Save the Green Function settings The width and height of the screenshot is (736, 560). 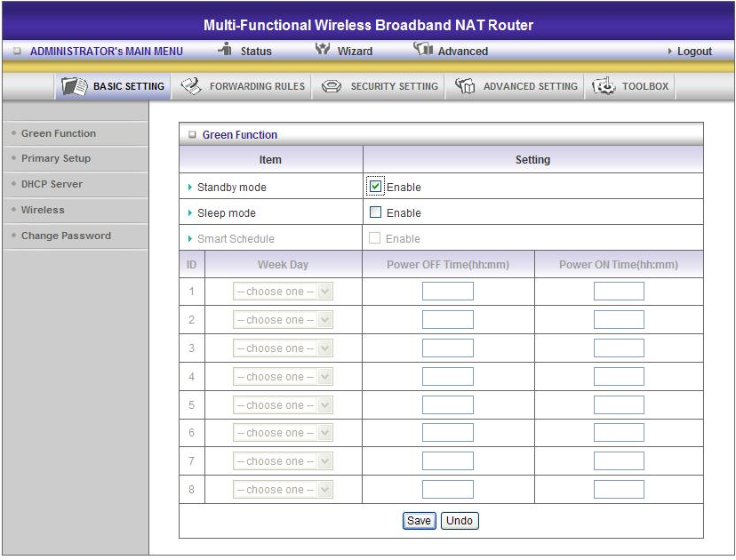[420, 521]
